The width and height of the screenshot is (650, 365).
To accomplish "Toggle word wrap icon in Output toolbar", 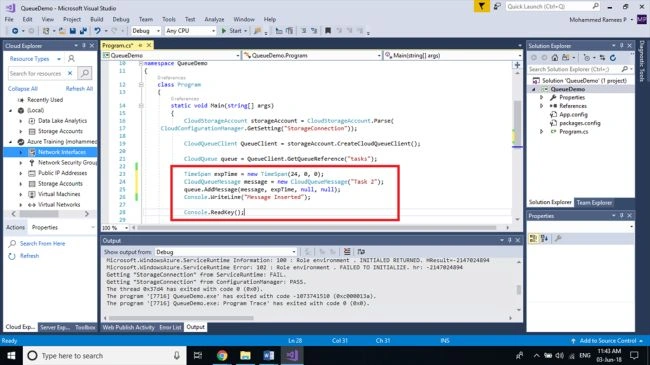I will tap(361, 251).
